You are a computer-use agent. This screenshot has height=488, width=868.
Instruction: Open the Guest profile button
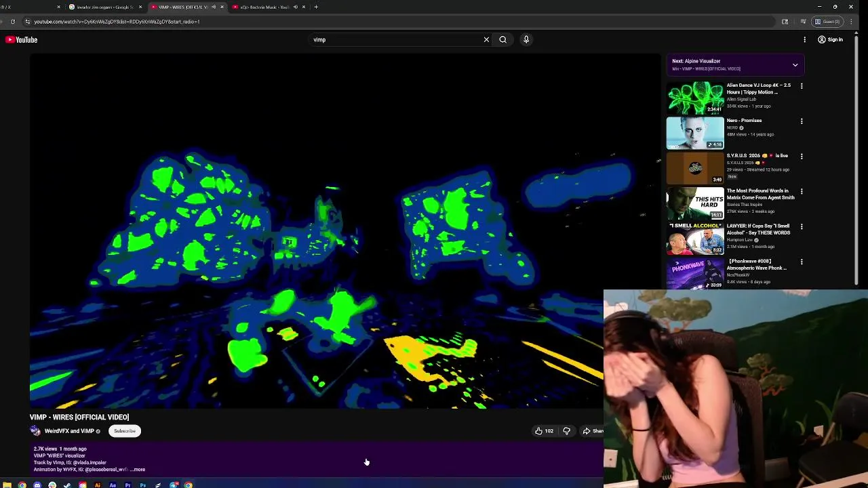click(x=828, y=22)
